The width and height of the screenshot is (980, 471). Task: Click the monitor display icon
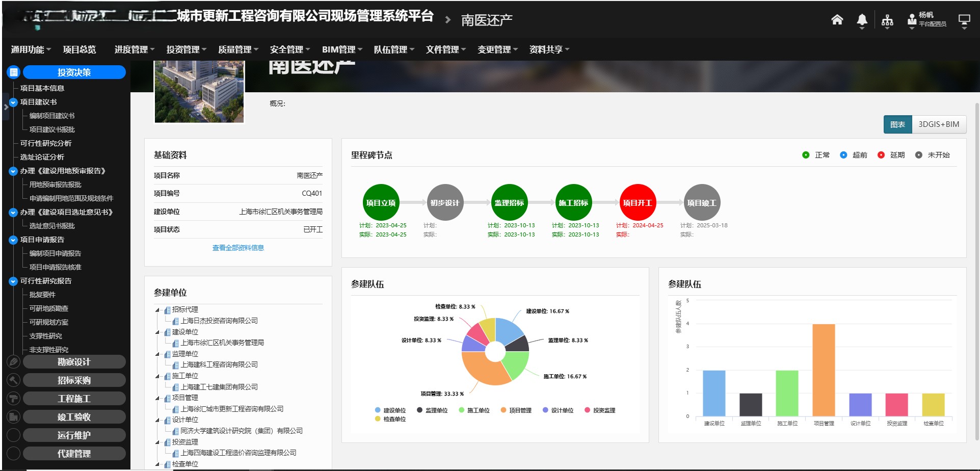(964, 20)
